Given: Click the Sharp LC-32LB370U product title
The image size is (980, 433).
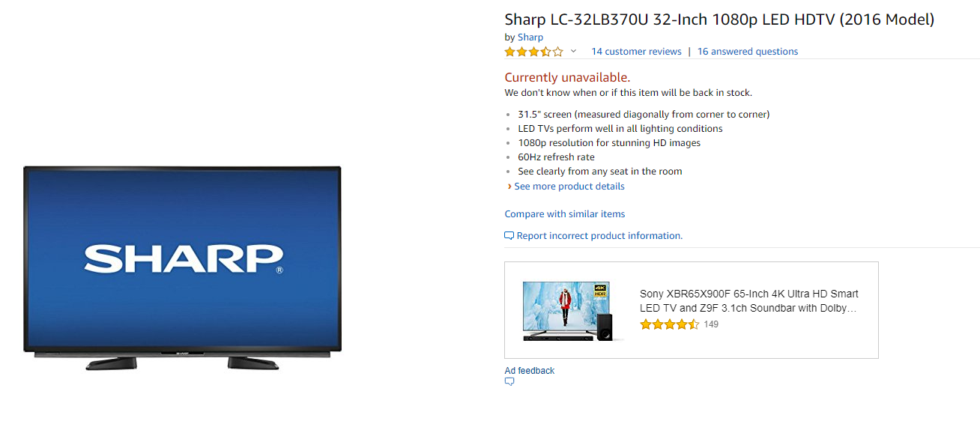Looking at the screenshot, I should [719, 19].
